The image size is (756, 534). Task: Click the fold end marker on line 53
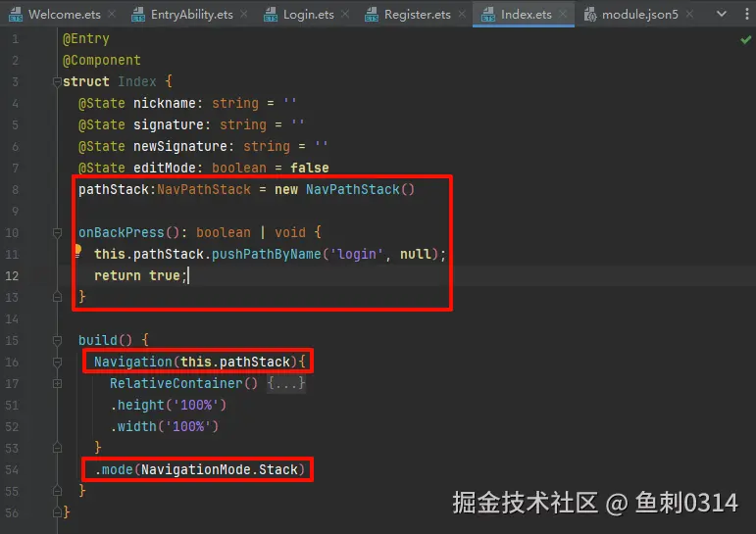(x=57, y=448)
